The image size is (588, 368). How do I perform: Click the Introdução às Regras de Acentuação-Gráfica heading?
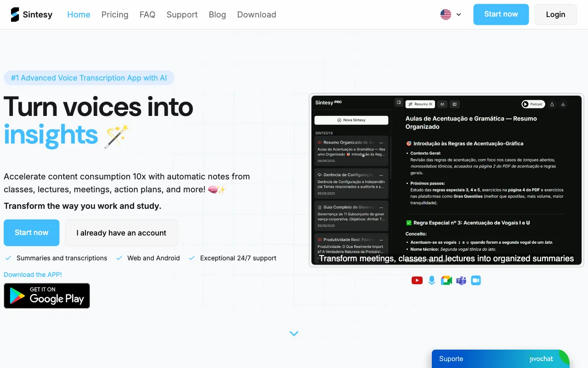tap(464, 144)
